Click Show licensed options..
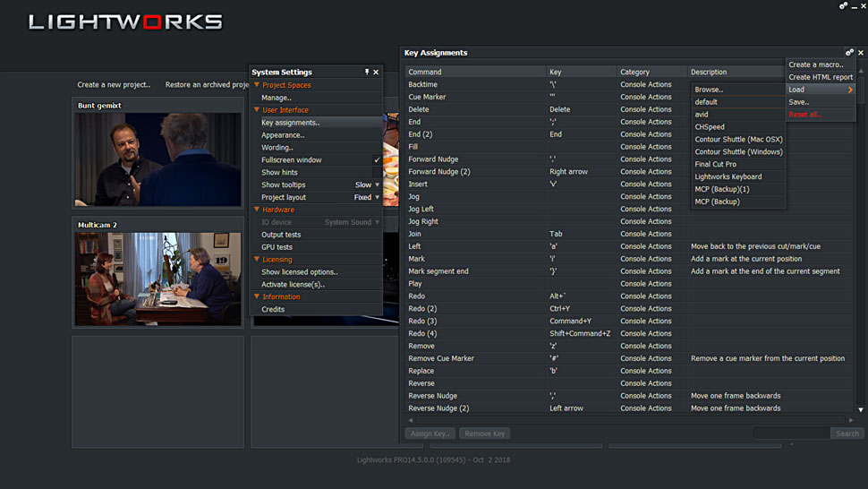Screen dimensions: 868x489 click(300, 272)
